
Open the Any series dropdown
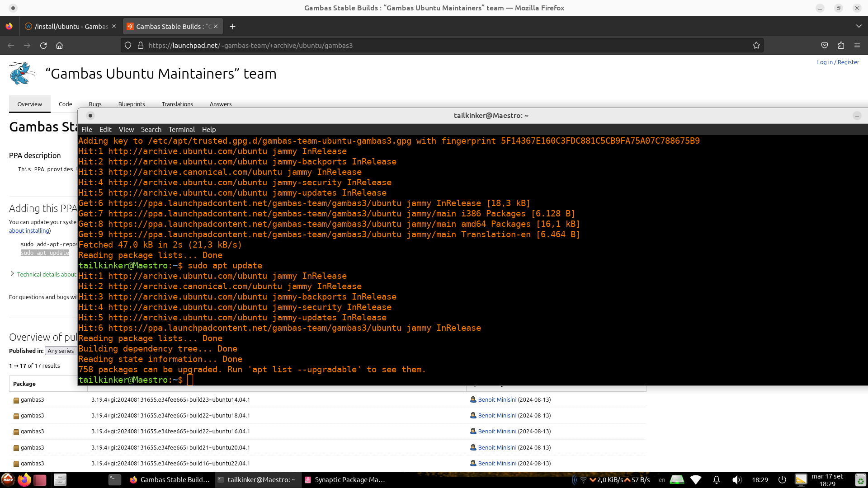(61, 351)
